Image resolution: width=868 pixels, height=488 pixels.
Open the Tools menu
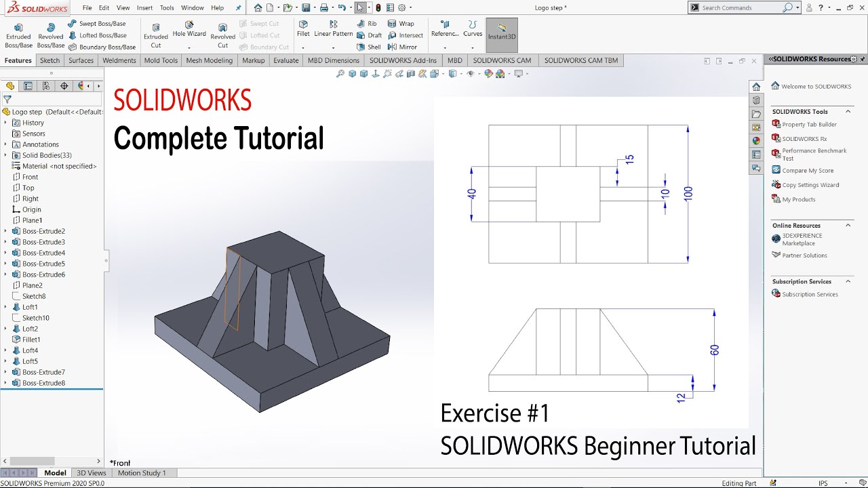coord(167,7)
